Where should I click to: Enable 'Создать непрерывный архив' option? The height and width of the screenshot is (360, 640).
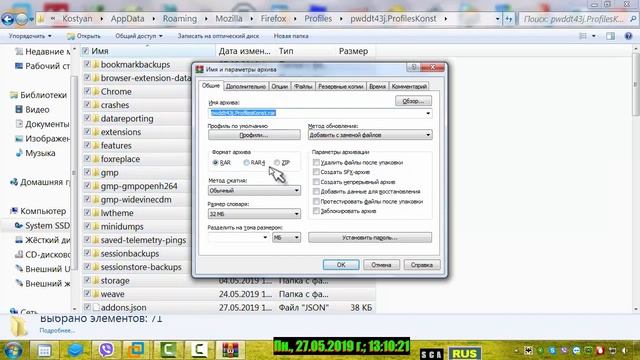(316, 182)
